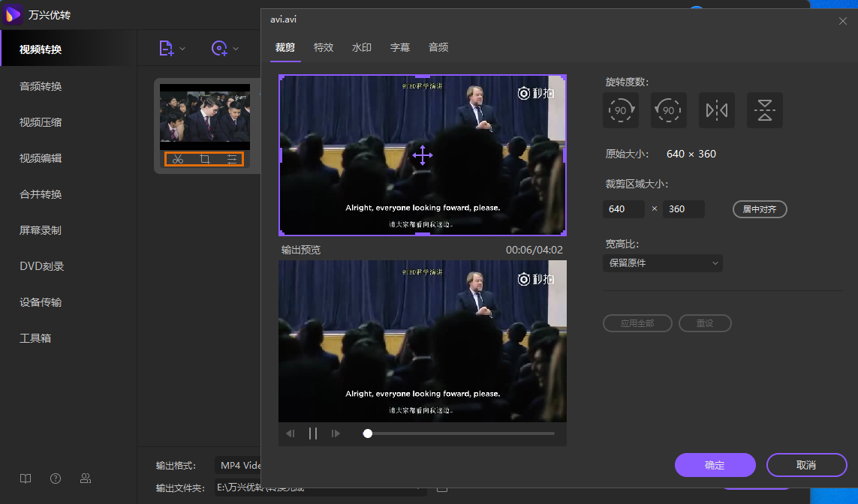Screen dimensions: 858x504
Task: Click the scissors trim icon under thumbnail
Action: [178, 159]
